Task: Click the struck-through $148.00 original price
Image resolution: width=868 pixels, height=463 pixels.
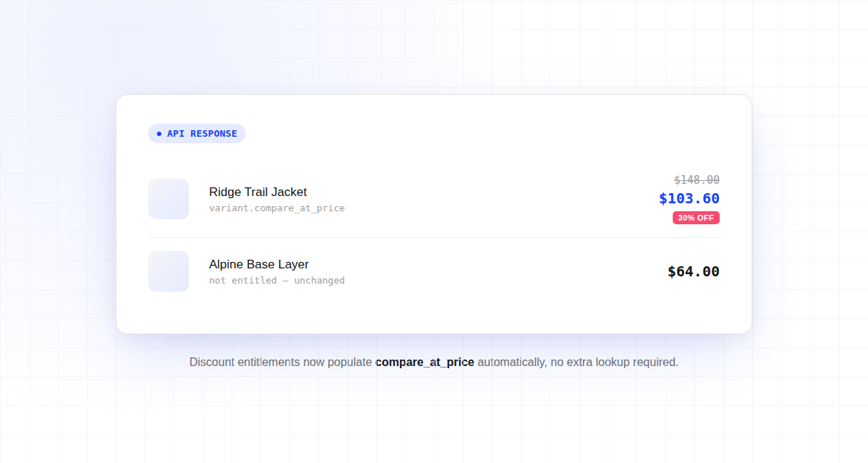Action: (697, 180)
